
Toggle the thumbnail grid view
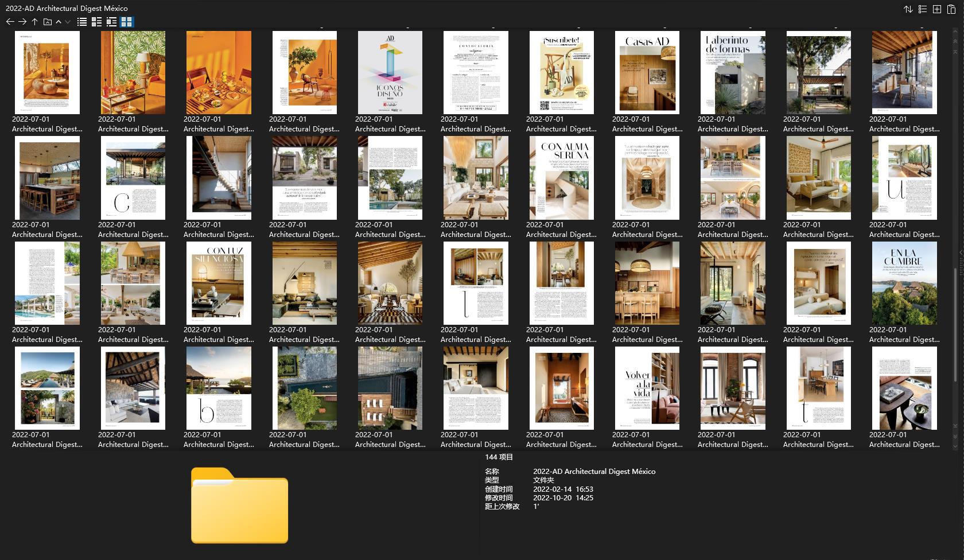[128, 22]
